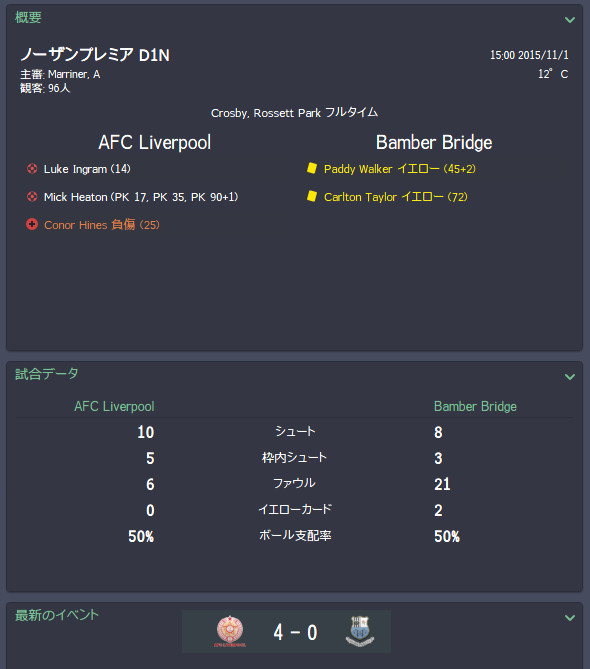
Task: Select AFC Liverpool team name in overview
Action: (154, 143)
